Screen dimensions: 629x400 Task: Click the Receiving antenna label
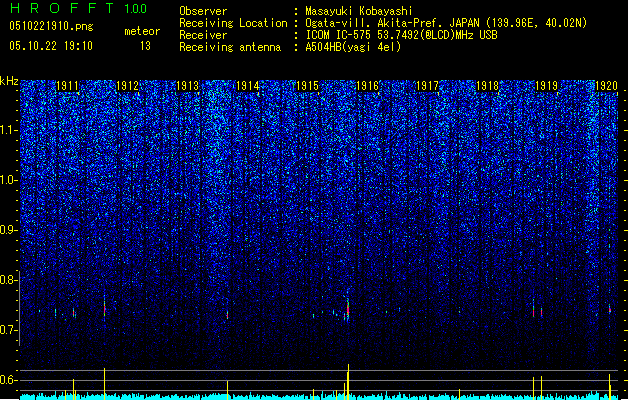[x=230, y=47]
